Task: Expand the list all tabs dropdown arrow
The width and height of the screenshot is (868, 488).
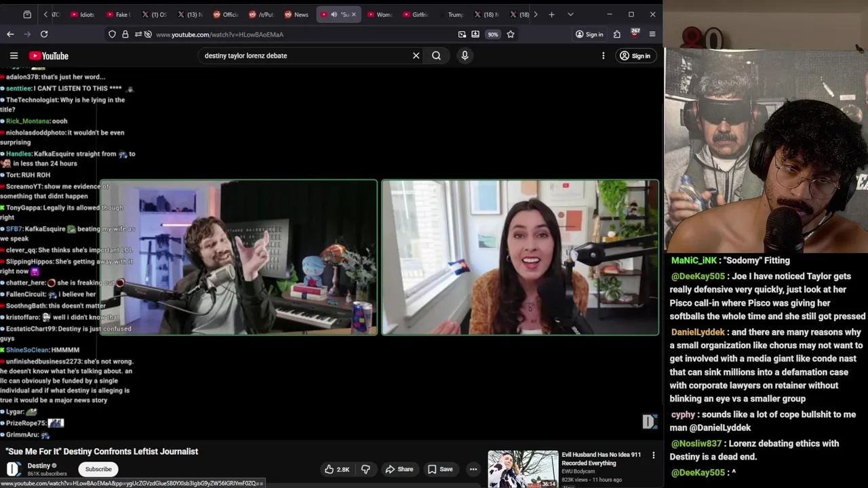Action: coord(570,14)
